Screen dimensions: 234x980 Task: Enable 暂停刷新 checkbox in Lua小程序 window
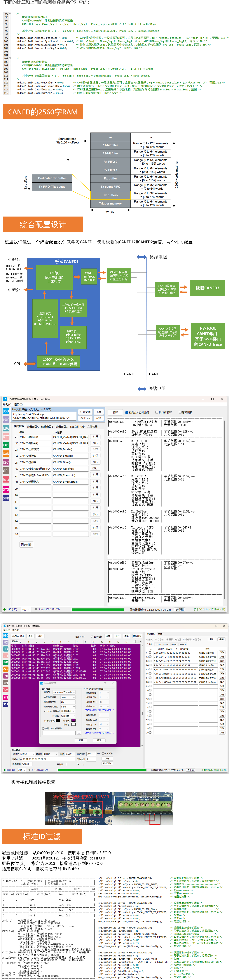180,412
